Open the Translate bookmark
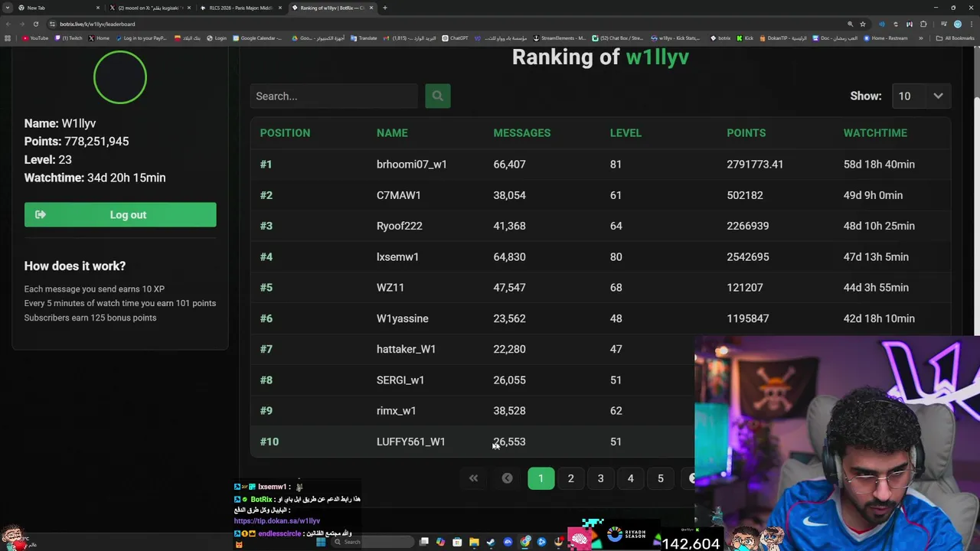980x551 pixels. (364, 38)
